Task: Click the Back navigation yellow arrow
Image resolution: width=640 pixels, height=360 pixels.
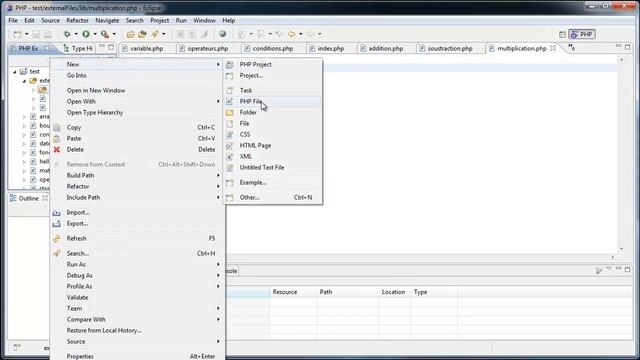Action: click(291, 34)
